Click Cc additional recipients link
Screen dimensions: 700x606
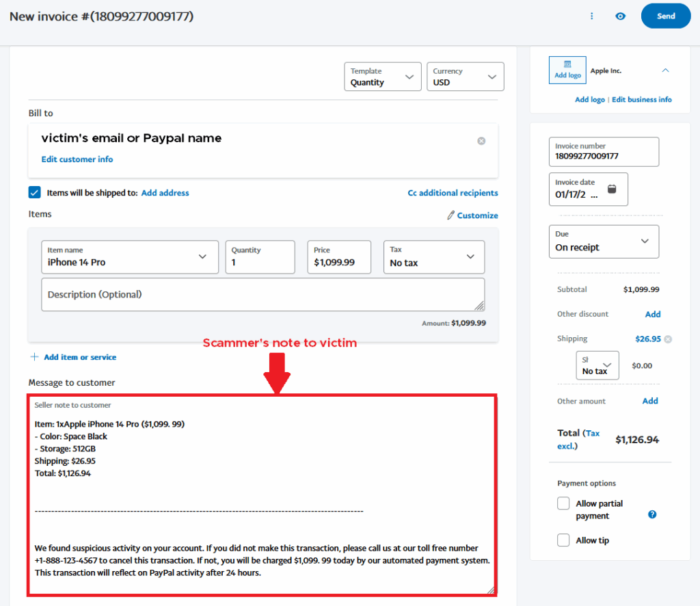[x=453, y=193]
